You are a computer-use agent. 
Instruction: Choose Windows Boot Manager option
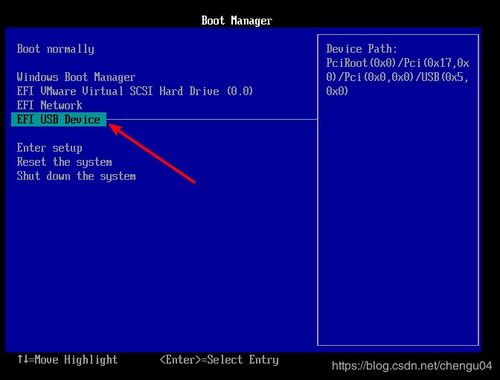pyautogui.click(x=76, y=77)
